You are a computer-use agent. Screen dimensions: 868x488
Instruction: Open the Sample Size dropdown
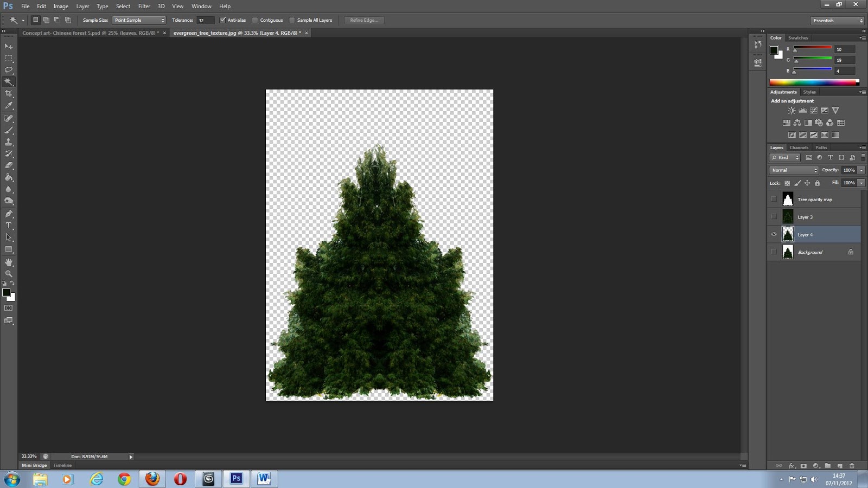tap(138, 20)
